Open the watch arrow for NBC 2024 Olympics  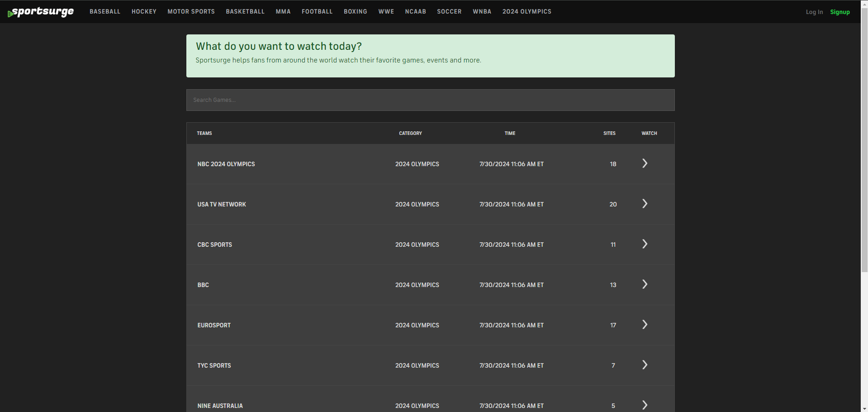(645, 163)
